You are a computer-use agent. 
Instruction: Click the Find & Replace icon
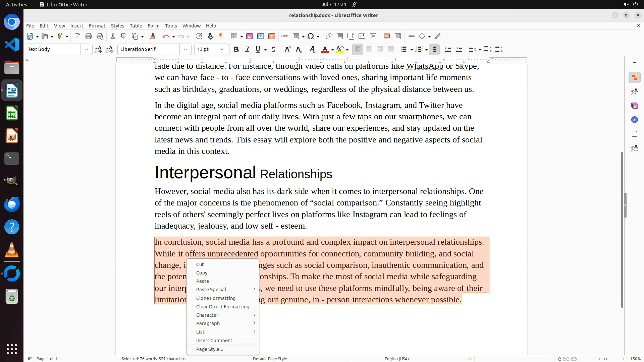click(199, 37)
